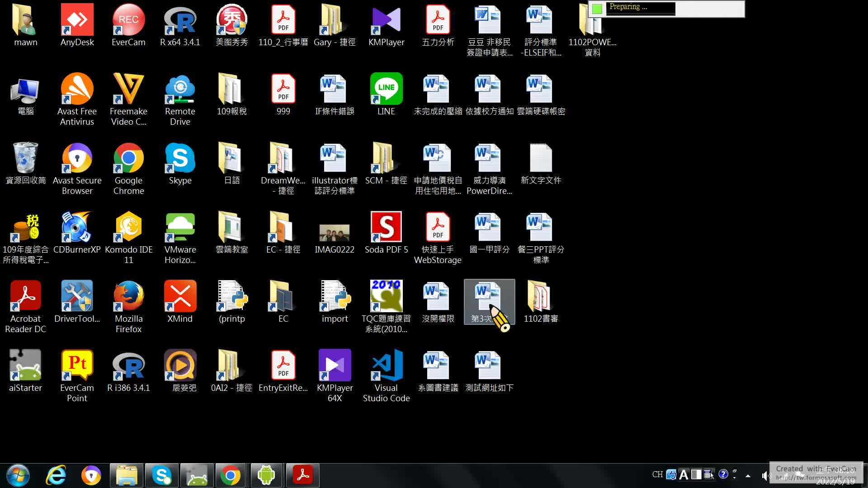
Task: Select Mozilla Firefox desktop icon
Action: tap(128, 307)
